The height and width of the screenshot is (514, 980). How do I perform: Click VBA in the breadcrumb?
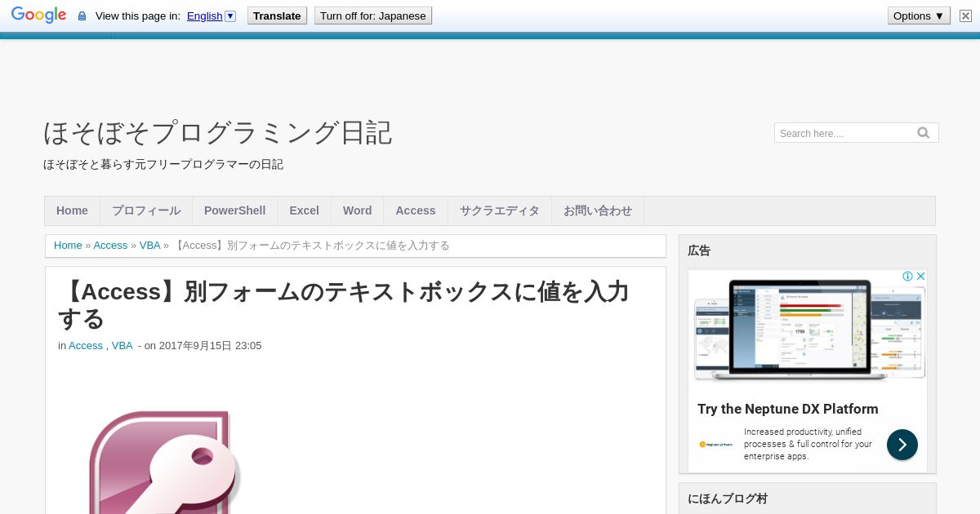149,246
